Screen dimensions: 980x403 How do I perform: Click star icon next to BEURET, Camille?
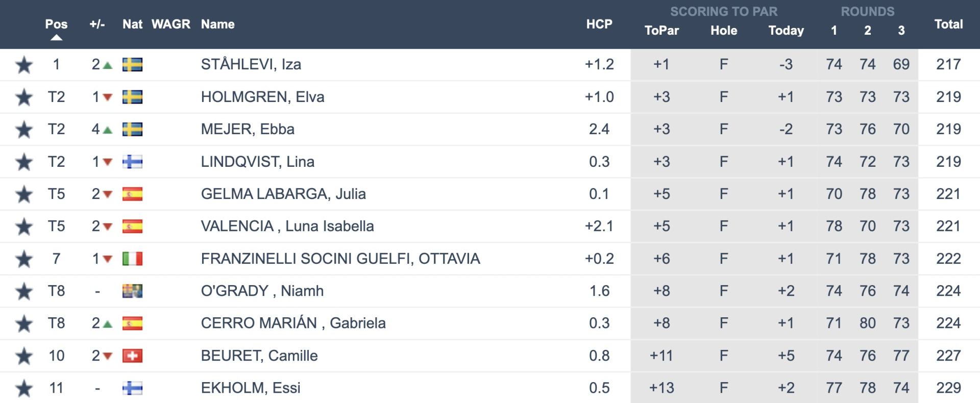(x=24, y=356)
